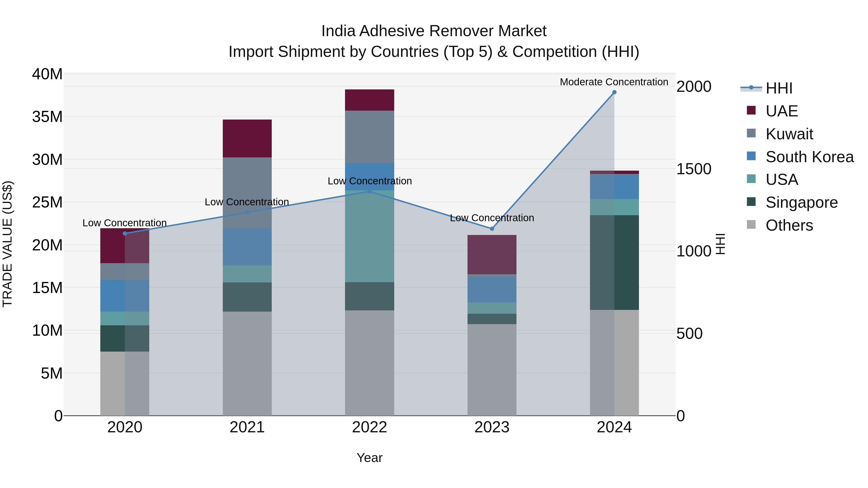Select the 2021 HHI data point
The width and height of the screenshot is (868, 488).
[247, 212]
